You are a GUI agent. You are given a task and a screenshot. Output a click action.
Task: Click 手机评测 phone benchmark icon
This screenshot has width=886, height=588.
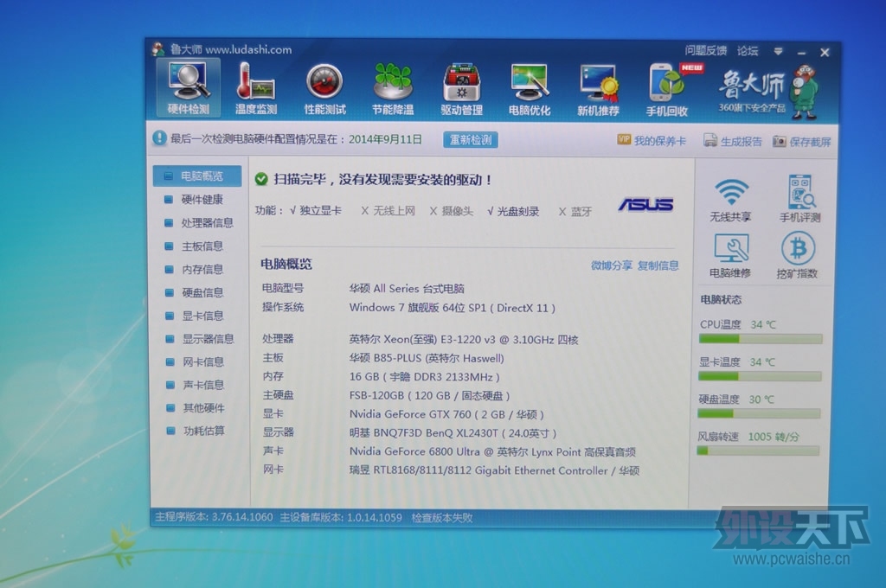799,199
